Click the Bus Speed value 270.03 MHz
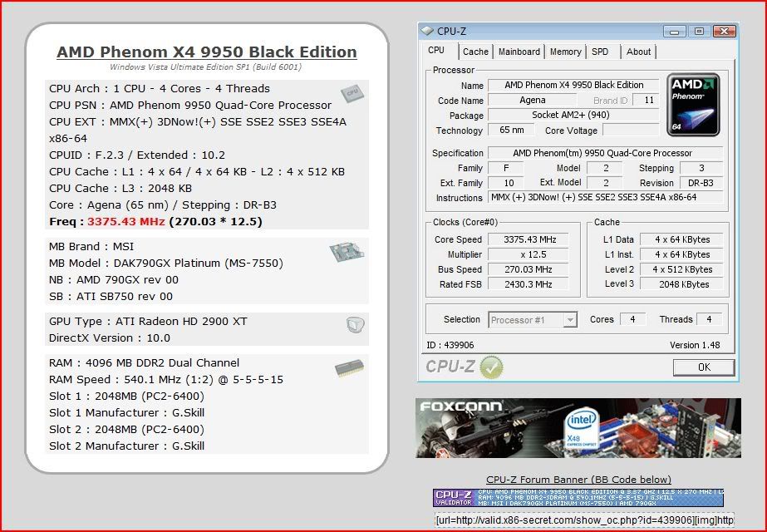Viewport: 767px width, 532px height. point(529,269)
